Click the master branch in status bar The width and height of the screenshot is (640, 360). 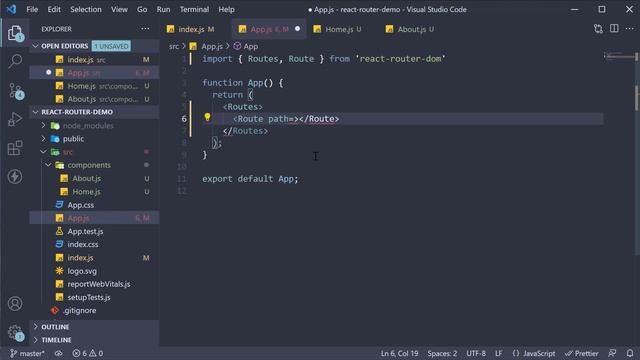pyautogui.click(x=27, y=353)
